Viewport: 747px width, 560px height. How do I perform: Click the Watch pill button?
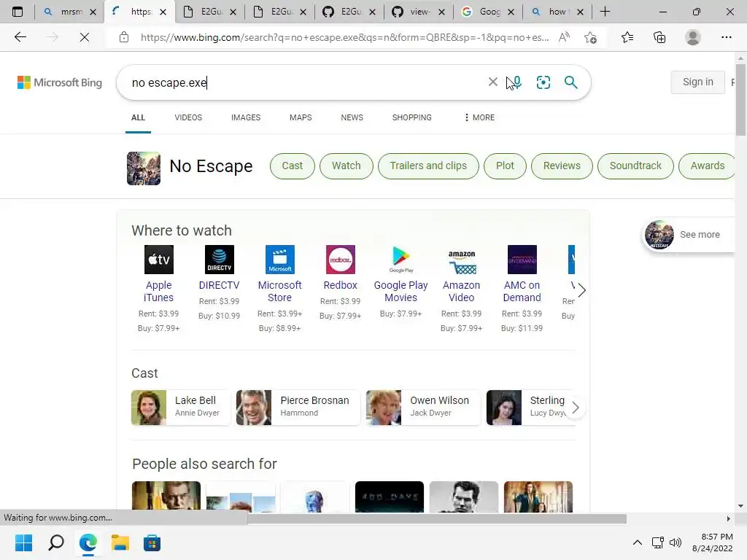pos(347,166)
